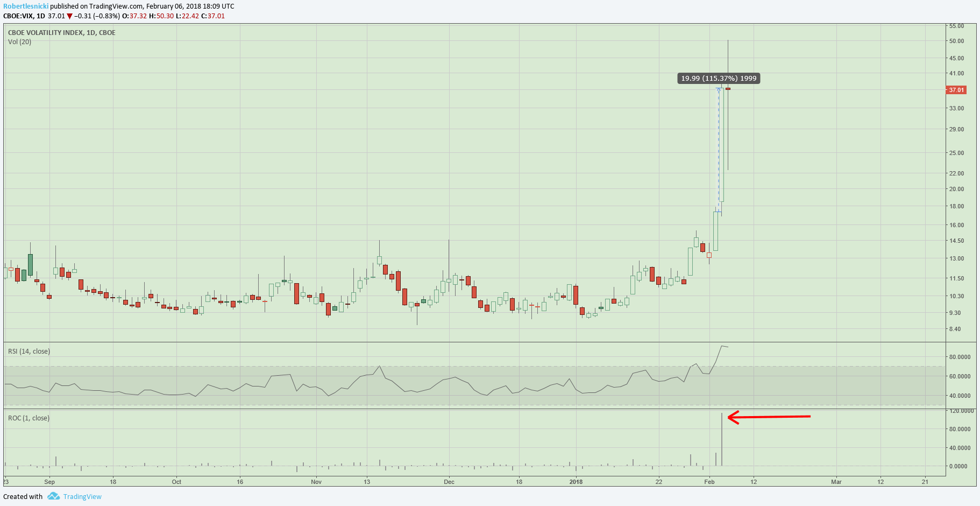Click the 29.00 price axis label
The height and width of the screenshot is (506, 980).
tap(956, 129)
